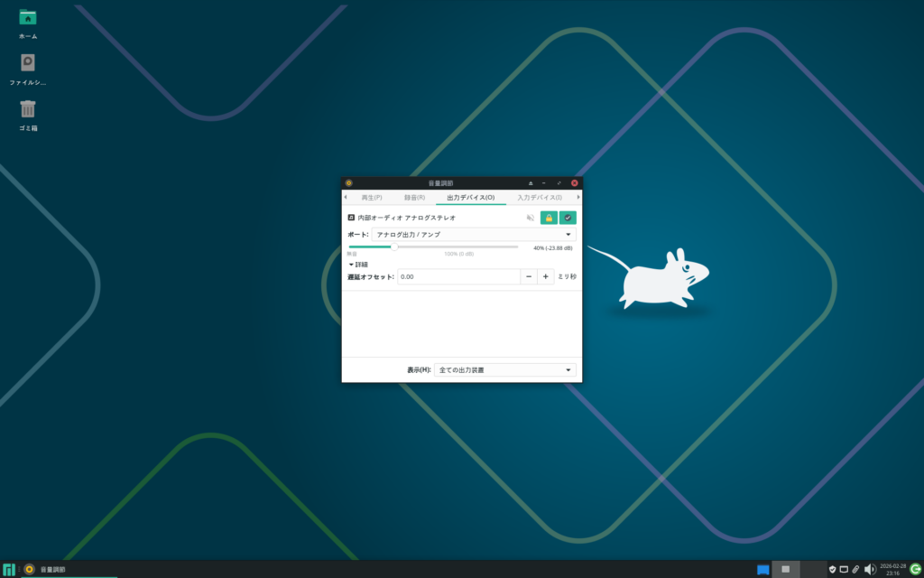The width and height of the screenshot is (924, 578).
Task: Collapse the 詳細 advanced section
Action: [358, 265]
